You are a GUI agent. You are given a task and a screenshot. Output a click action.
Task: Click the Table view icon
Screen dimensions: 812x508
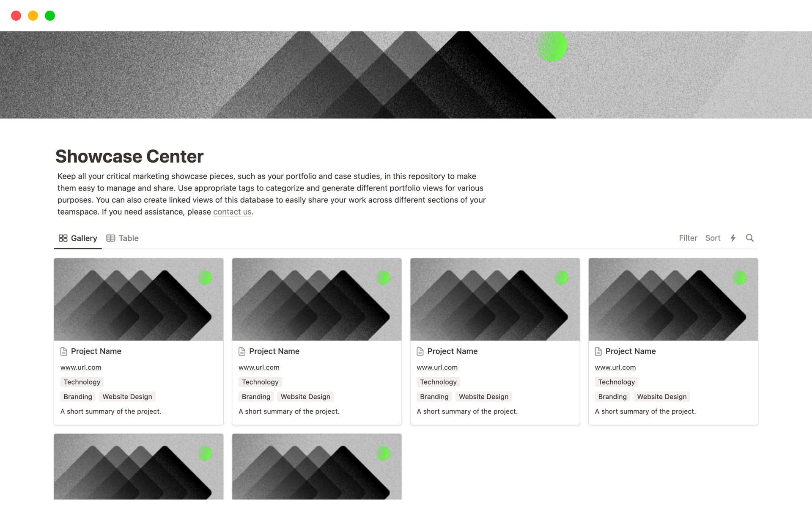click(x=111, y=237)
